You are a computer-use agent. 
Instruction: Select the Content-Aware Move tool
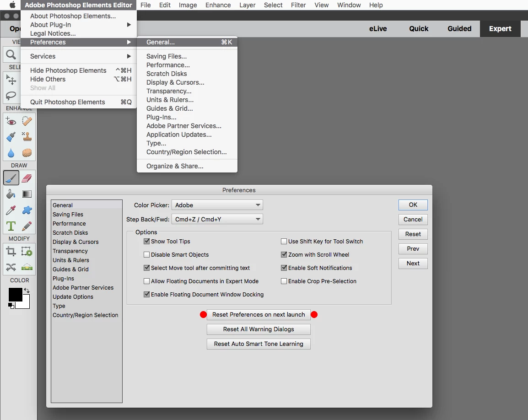pyautogui.click(x=11, y=268)
